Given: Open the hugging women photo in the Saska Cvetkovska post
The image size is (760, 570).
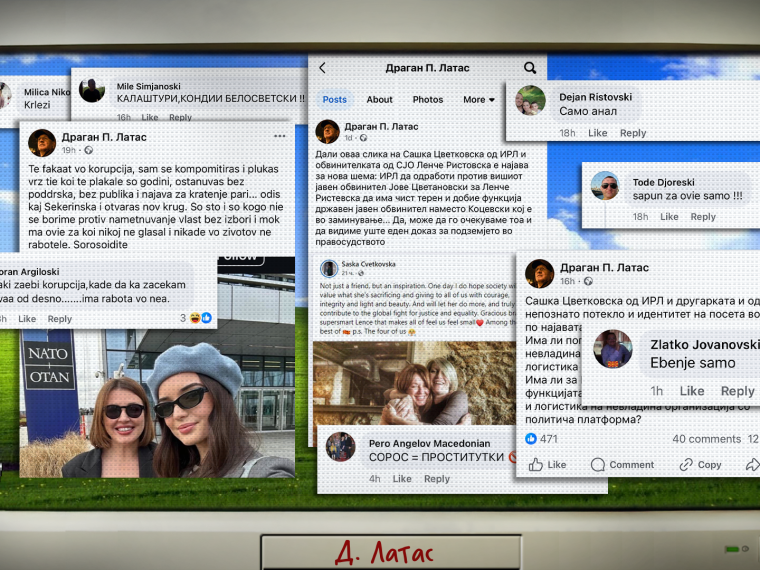Looking at the screenshot, I should 414,383.
